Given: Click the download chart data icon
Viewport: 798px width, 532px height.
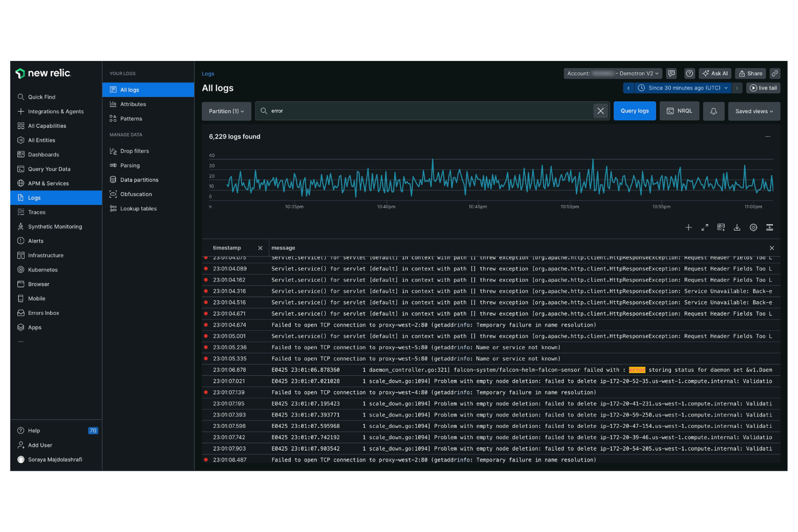Looking at the screenshot, I should [737, 227].
